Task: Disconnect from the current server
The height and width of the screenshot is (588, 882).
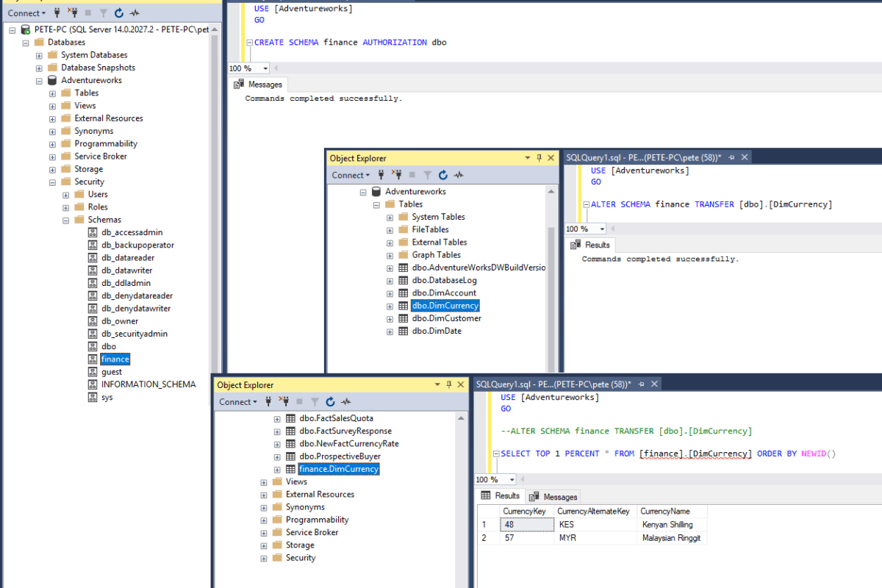Action: pyautogui.click(x=74, y=12)
